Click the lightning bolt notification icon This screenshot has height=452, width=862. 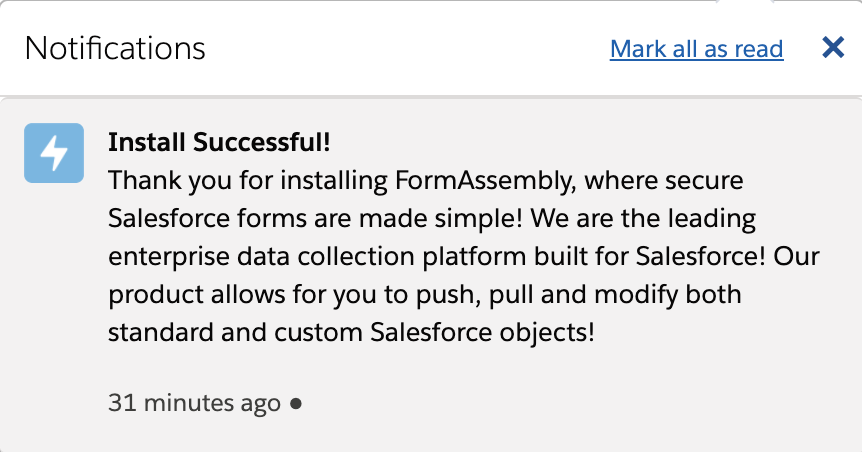(54, 153)
